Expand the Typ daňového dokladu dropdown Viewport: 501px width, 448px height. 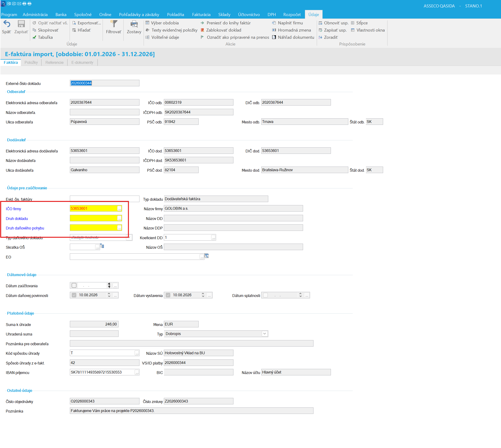click(x=129, y=237)
